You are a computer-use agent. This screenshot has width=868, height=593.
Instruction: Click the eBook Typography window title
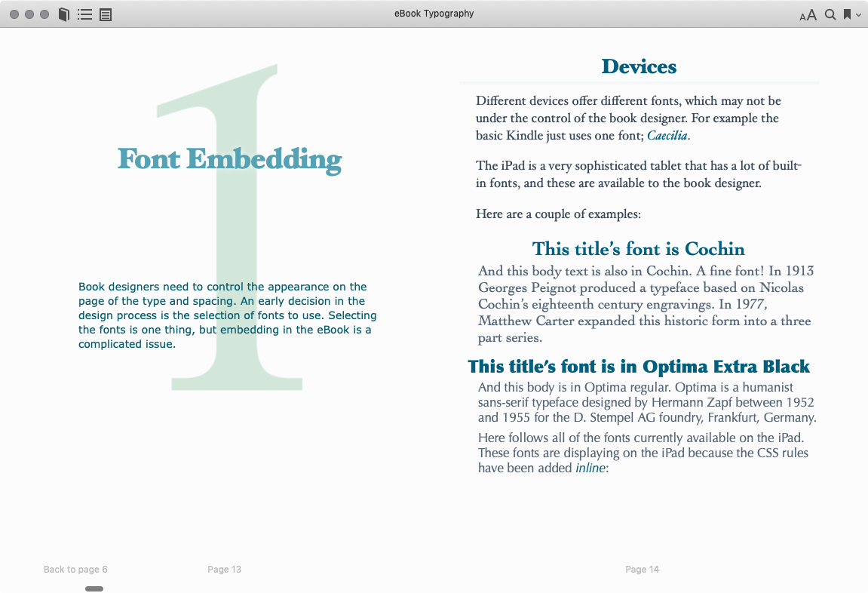[434, 14]
